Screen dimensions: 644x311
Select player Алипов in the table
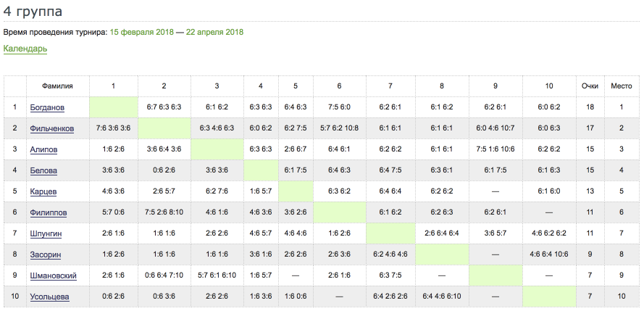tap(43, 149)
